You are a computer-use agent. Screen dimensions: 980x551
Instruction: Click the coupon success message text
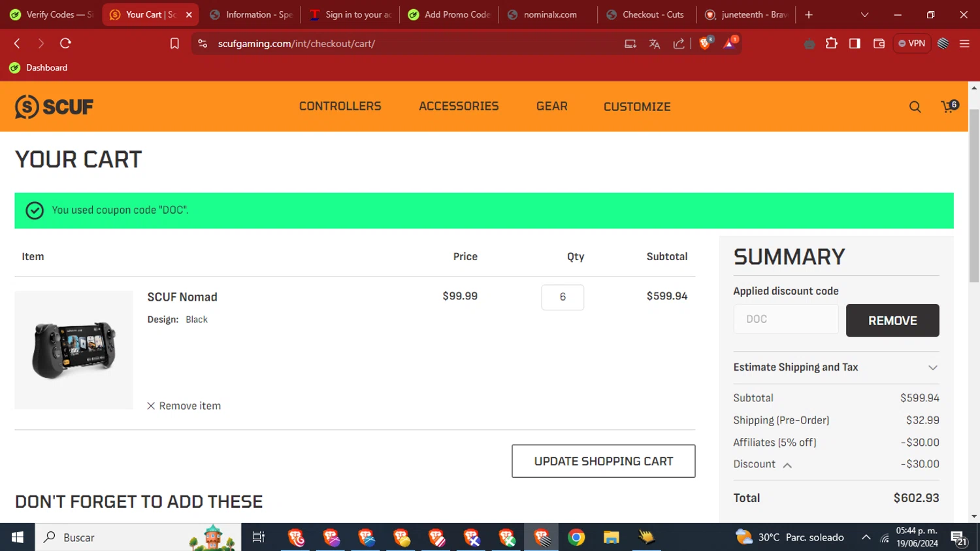[x=120, y=210]
